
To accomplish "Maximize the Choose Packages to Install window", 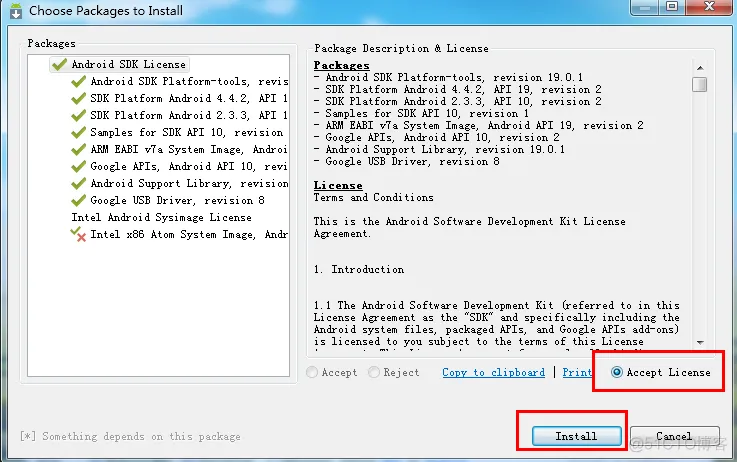I will [672, 7].
